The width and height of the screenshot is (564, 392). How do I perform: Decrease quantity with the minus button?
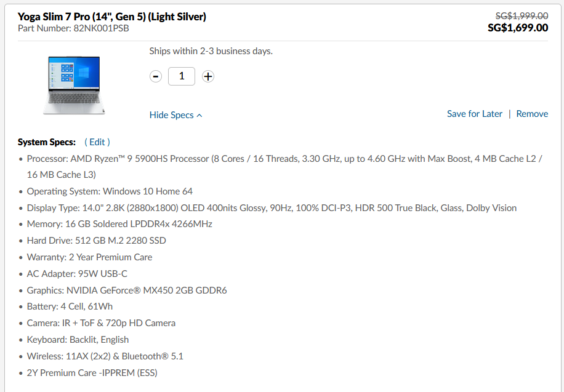[156, 76]
